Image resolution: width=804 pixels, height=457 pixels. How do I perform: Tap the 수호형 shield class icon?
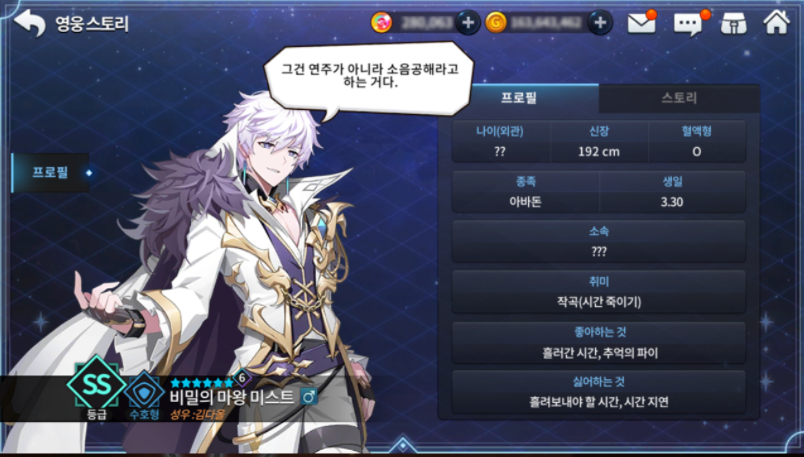point(144,391)
